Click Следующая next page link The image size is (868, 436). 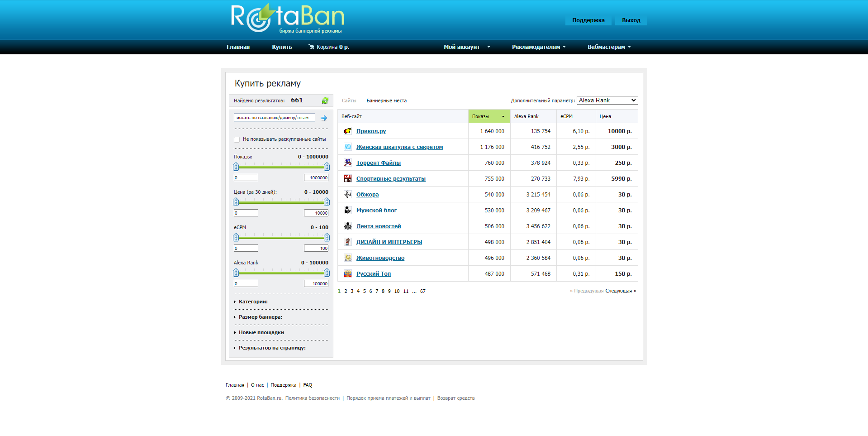point(621,291)
